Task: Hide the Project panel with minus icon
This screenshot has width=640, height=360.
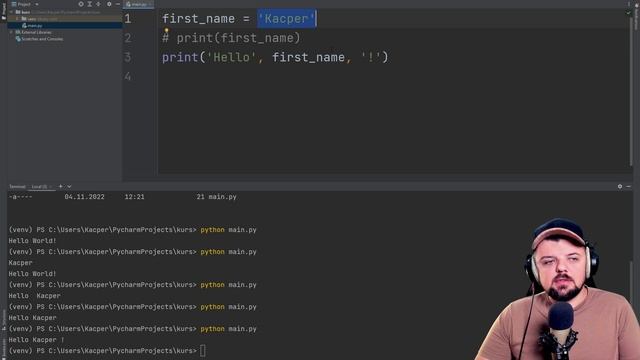Action: click(x=118, y=4)
